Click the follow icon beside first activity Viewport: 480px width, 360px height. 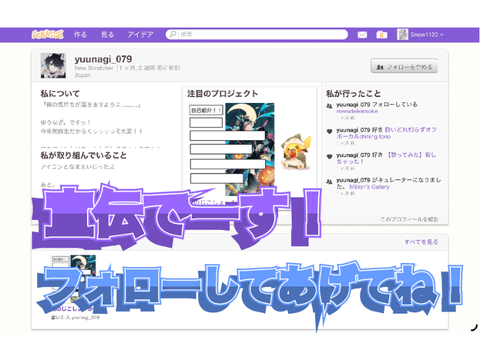coord(329,106)
